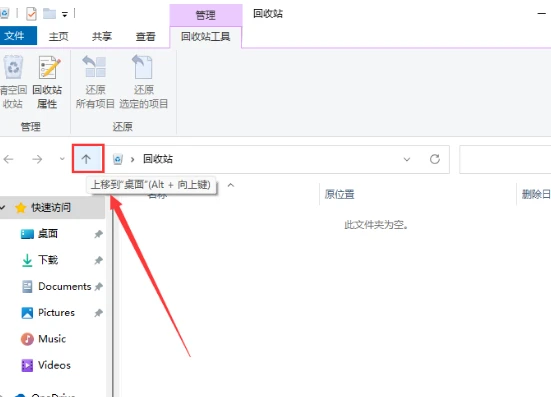Open 下载 (Downloads) in the navigation pane
Image resolution: width=551 pixels, height=397 pixels.
point(48,260)
